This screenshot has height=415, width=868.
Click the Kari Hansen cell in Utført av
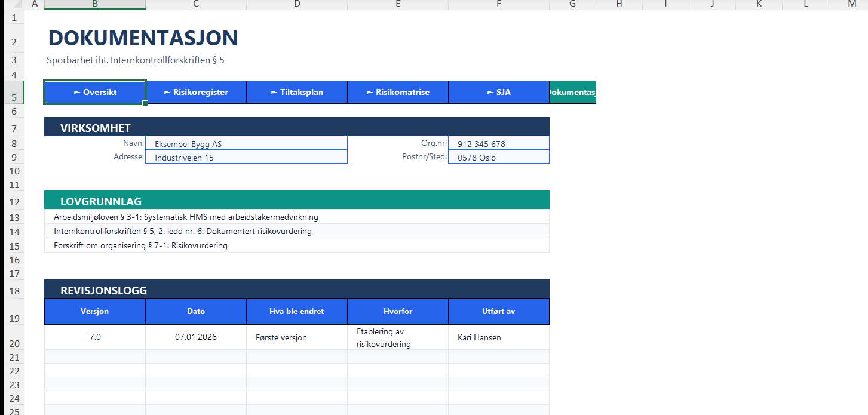point(498,337)
